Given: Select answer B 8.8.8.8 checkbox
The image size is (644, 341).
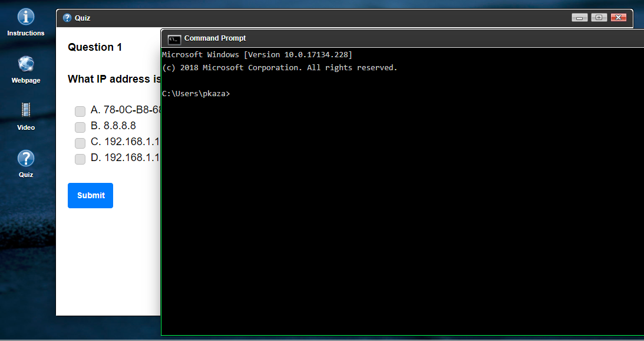Looking at the screenshot, I should [x=80, y=127].
